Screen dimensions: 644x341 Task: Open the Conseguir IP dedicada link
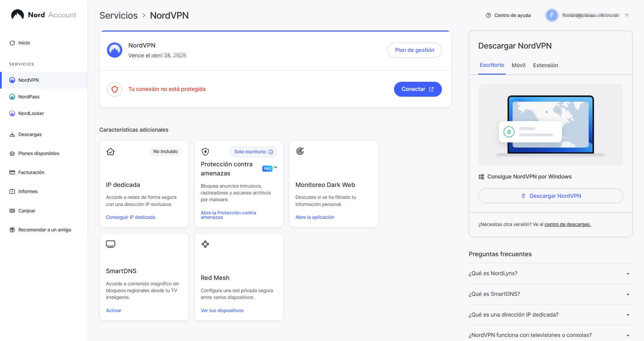(x=130, y=217)
